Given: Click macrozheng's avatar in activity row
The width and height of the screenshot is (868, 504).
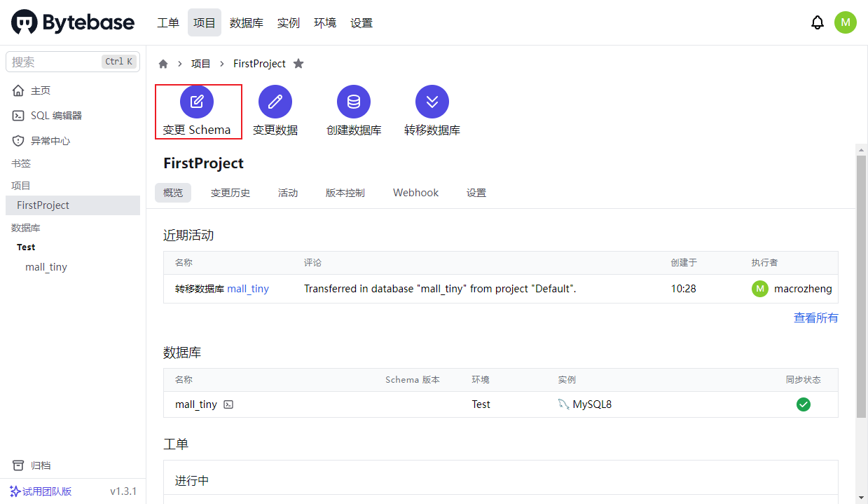Looking at the screenshot, I should pyautogui.click(x=760, y=289).
